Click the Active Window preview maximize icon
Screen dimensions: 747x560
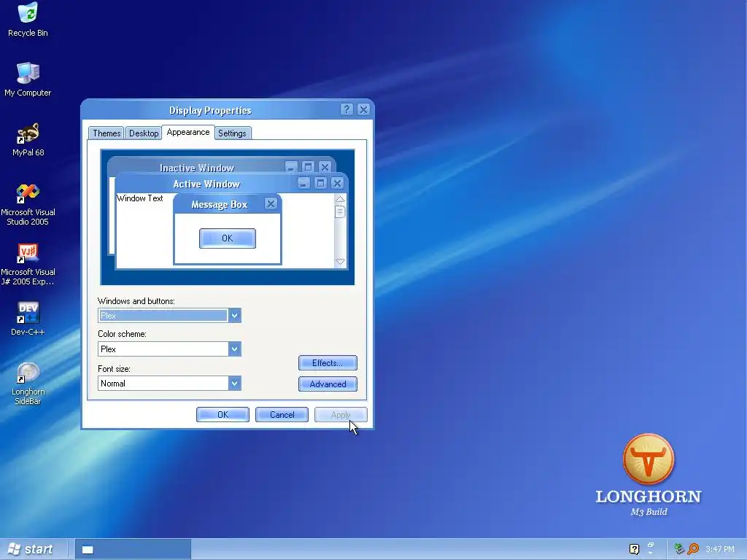(x=321, y=183)
